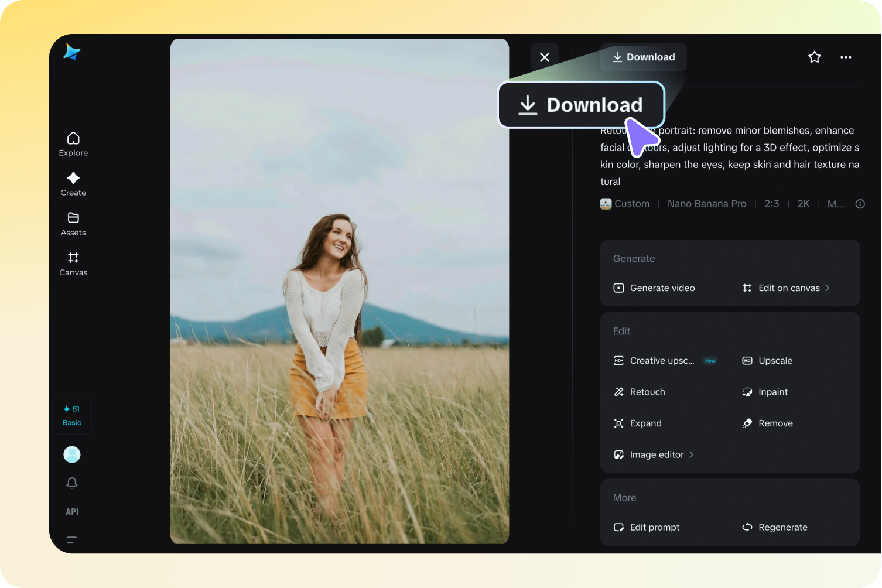Click the Download button
882x588 pixels.
pos(643,57)
